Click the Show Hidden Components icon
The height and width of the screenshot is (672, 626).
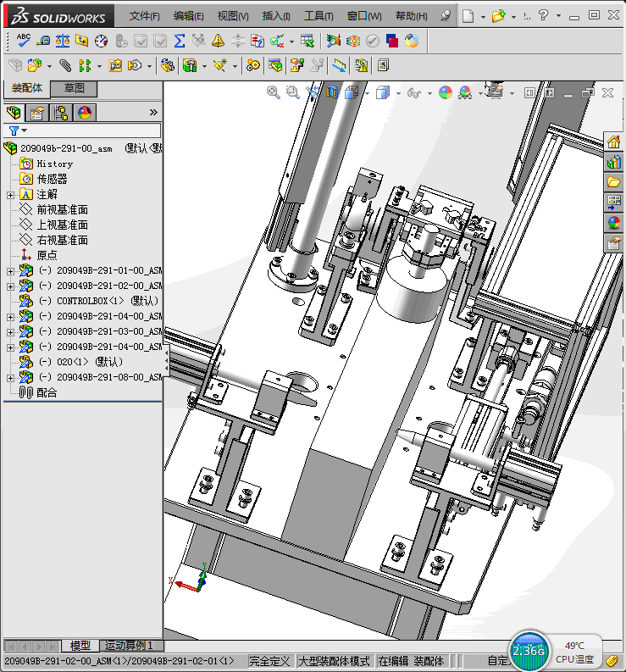click(167, 65)
